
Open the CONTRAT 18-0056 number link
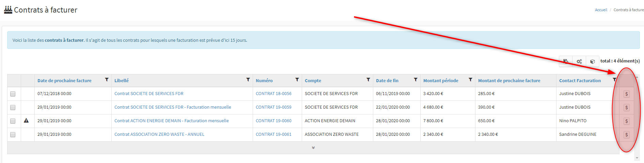[x=273, y=94]
